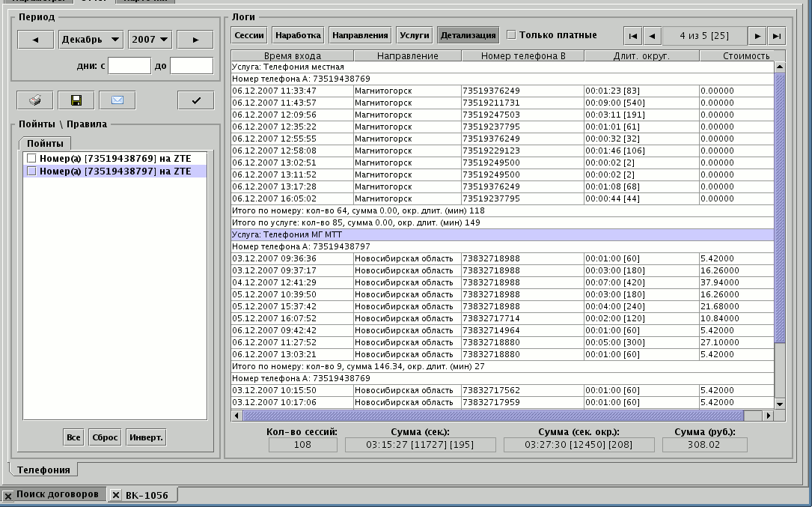
Task: Click the send by email envelope icon
Action: point(117,100)
